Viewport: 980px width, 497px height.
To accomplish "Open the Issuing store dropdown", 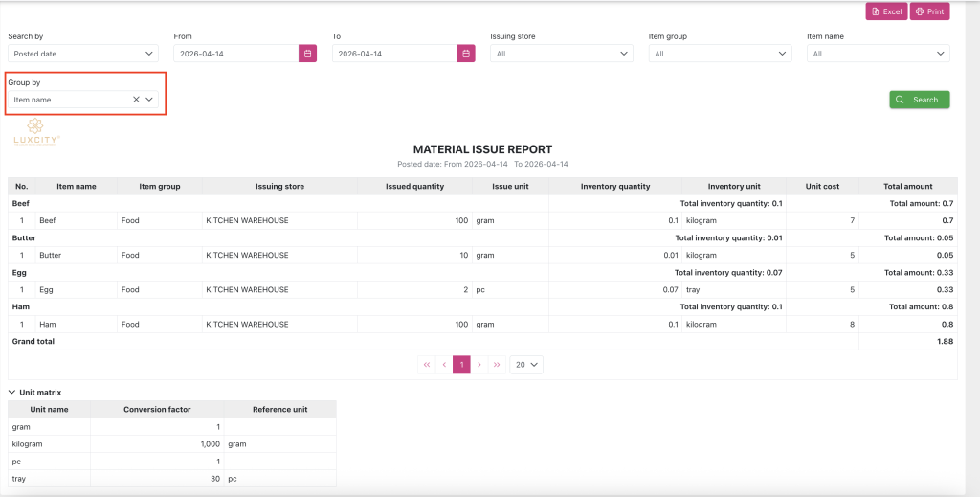I will [x=562, y=54].
